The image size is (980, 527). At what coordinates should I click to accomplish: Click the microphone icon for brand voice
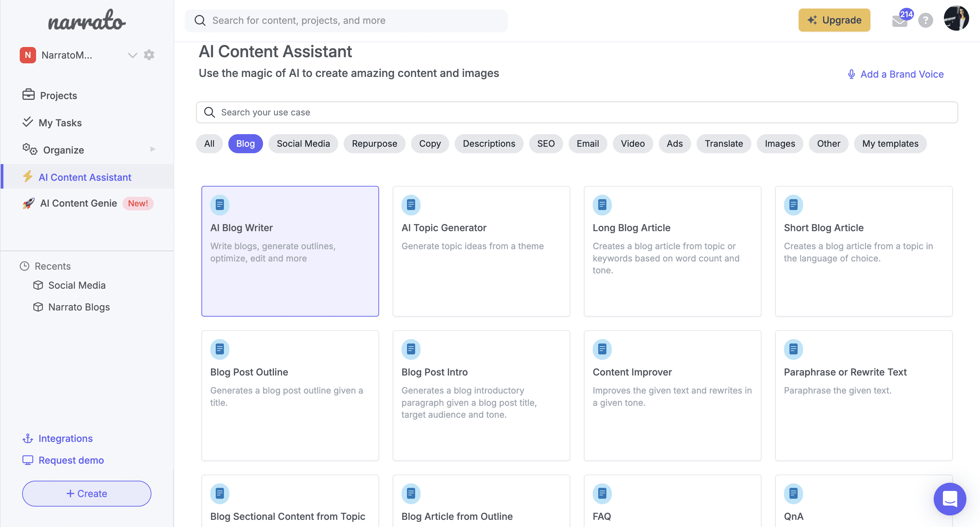pos(851,74)
